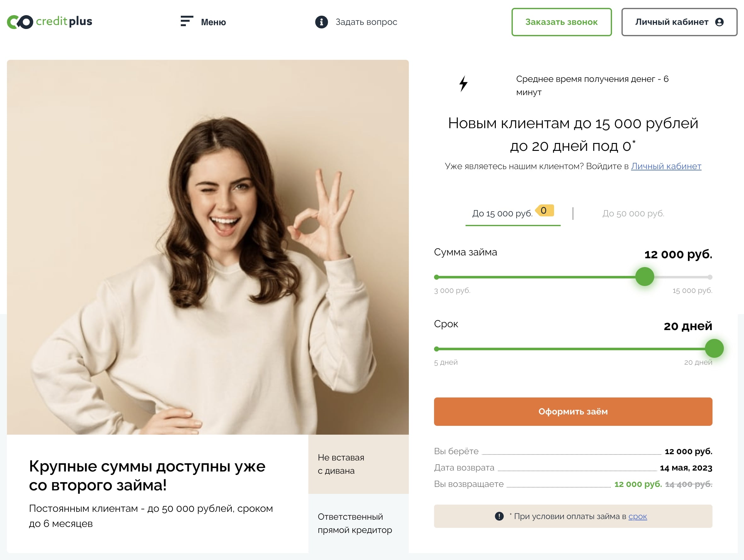This screenshot has height=560, width=744.
Task: Click Задать вопрос text in header
Action: 366,22
